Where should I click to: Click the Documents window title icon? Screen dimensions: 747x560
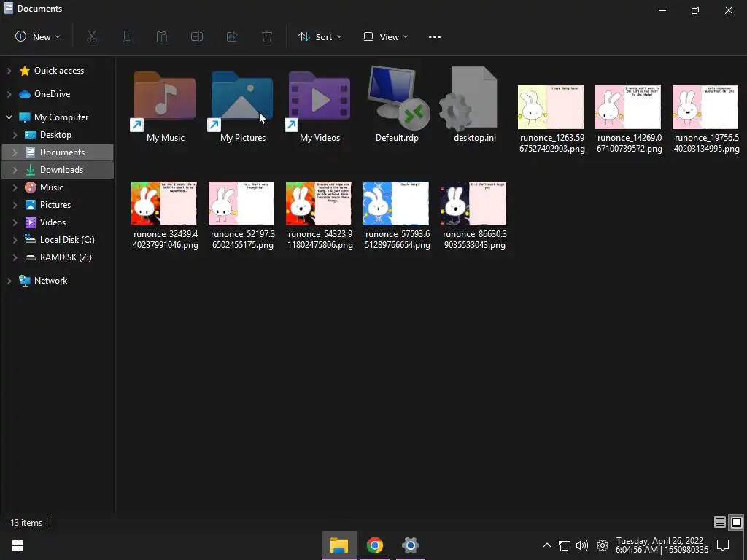click(8, 8)
